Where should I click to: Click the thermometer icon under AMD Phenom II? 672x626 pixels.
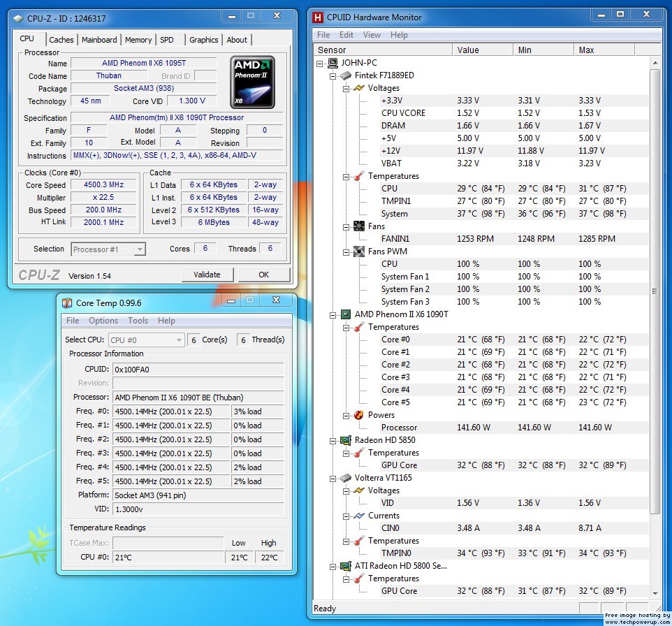[359, 327]
